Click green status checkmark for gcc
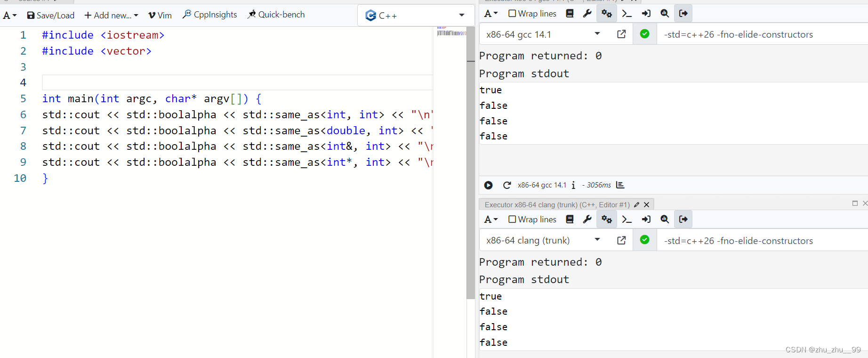Image resolution: width=868 pixels, height=358 pixels. [x=645, y=34]
